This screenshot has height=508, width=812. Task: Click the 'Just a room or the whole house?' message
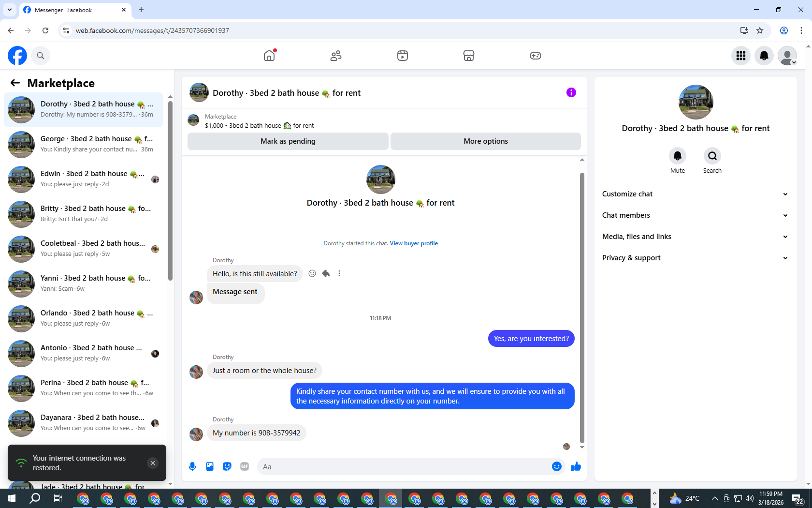265,371
